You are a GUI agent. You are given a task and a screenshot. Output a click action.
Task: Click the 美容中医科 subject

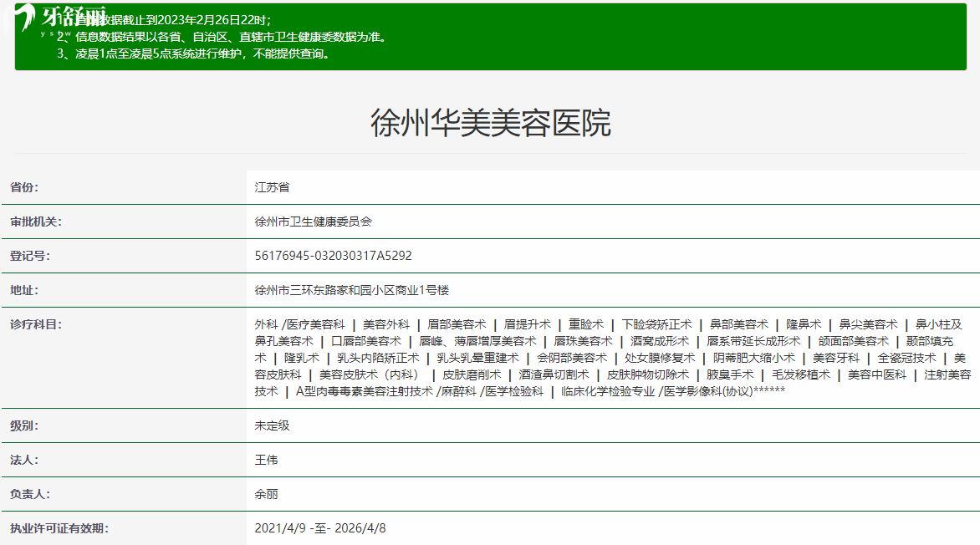coord(877,375)
